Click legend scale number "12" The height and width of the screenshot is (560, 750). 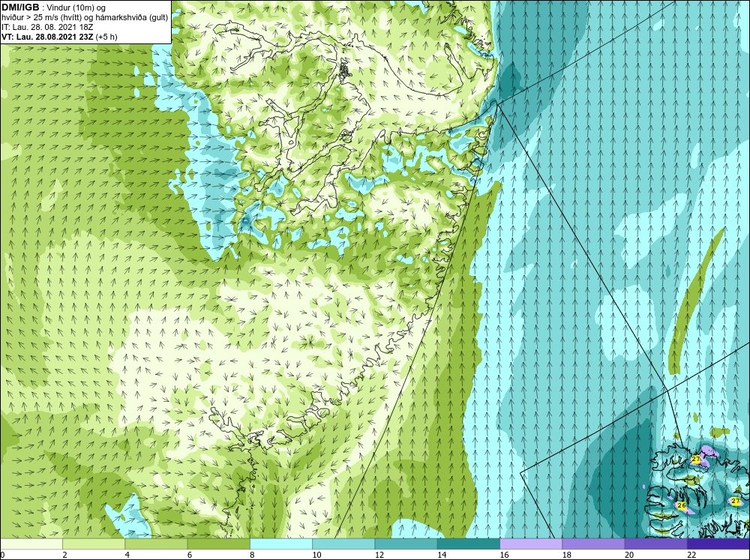[379, 554]
